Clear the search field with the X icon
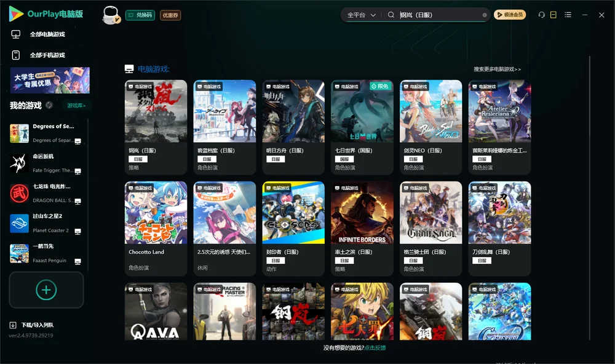This screenshot has width=615, height=364. coord(485,15)
